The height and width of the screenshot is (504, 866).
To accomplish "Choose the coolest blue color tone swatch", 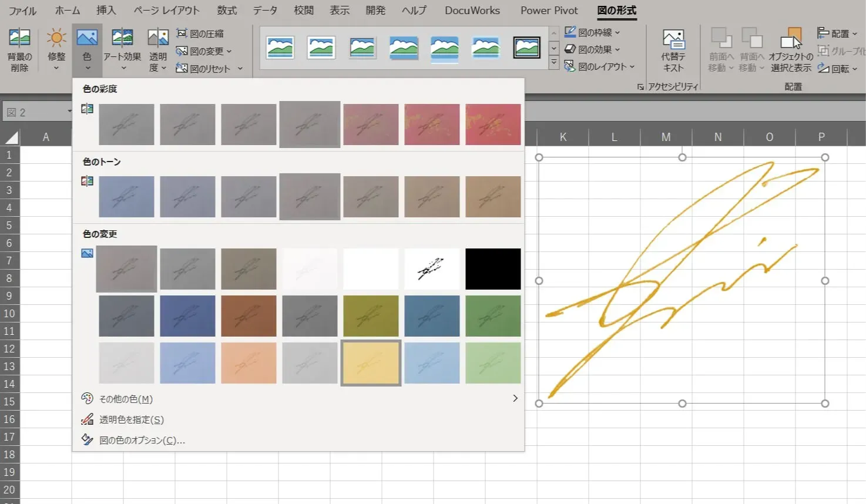I will pos(126,197).
